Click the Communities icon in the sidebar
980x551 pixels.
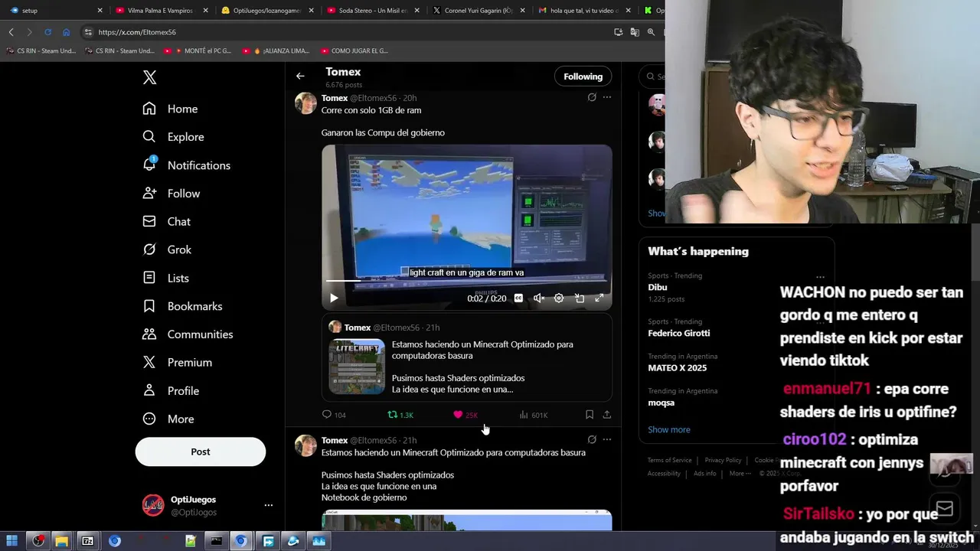(149, 334)
